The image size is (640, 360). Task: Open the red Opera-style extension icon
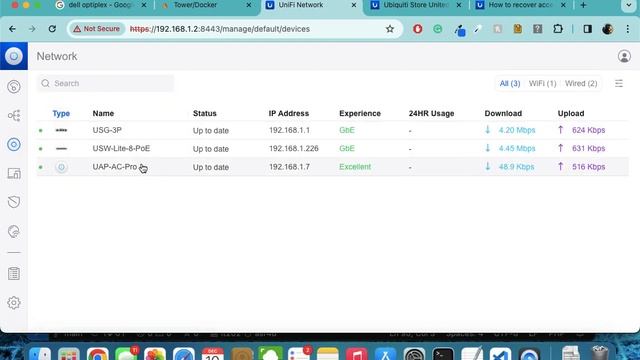point(418,29)
